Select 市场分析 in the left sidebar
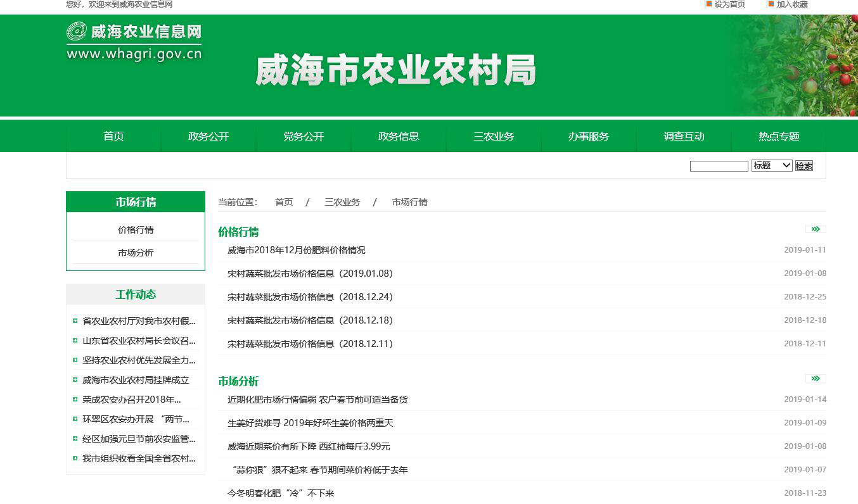This screenshot has width=858, height=504. (x=136, y=253)
